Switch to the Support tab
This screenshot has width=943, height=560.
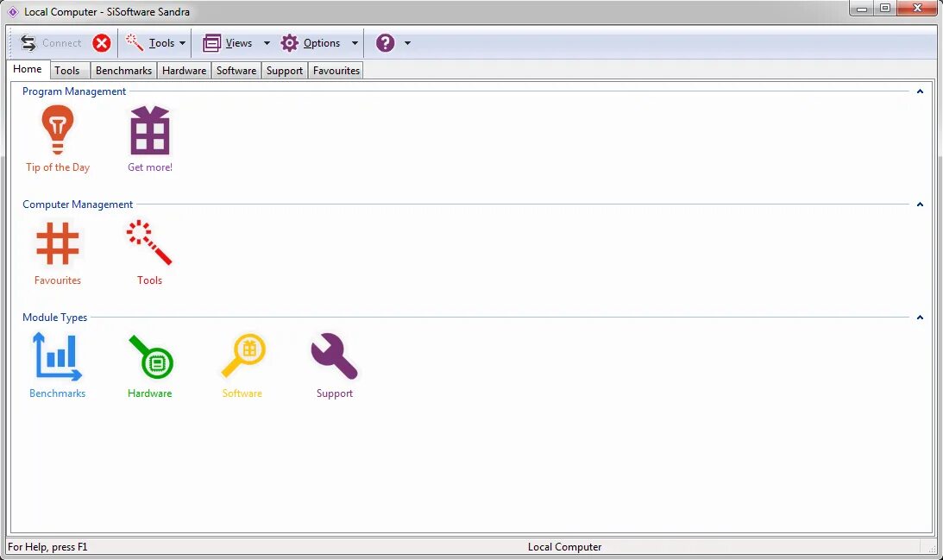[285, 71]
